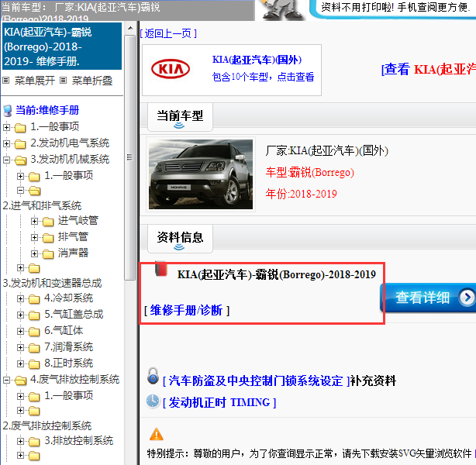Click 1.一般事项 under 4.废气排放控制系统
476x465 pixels.
[x=68, y=396]
